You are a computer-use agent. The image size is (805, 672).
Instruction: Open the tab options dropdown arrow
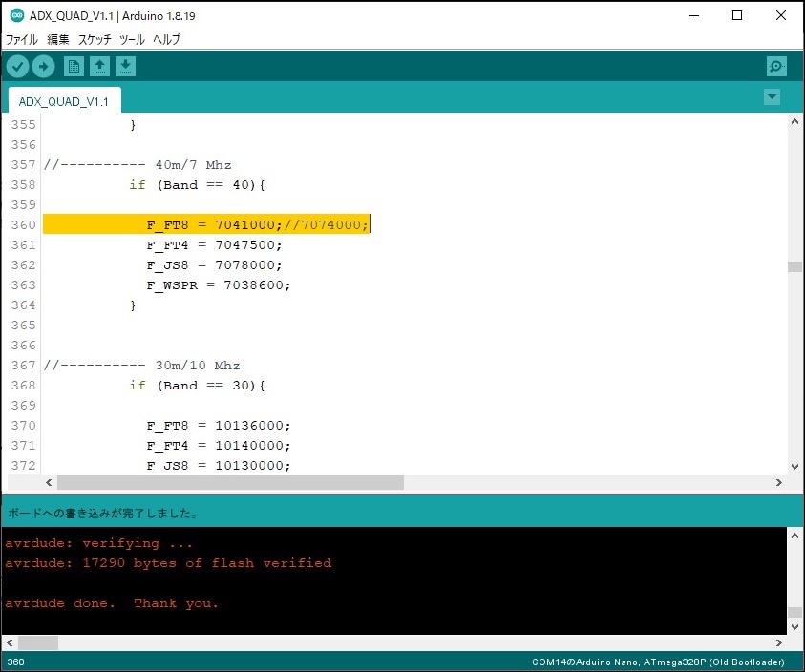(x=772, y=96)
